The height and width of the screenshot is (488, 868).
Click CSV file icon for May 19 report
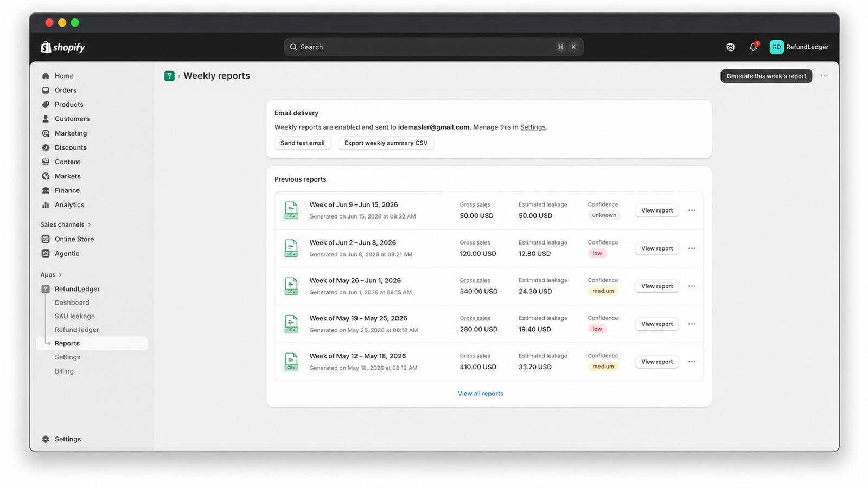click(x=291, y=324)
